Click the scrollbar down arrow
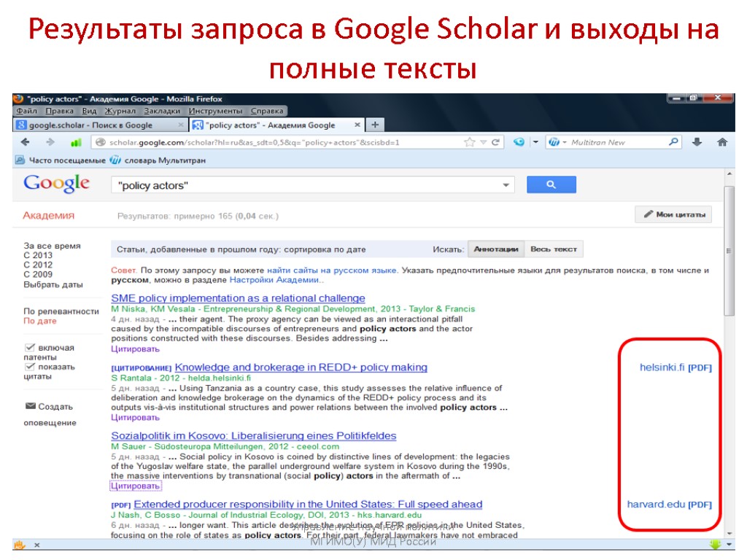Screen dimensions: 747x560 (729, 533)
